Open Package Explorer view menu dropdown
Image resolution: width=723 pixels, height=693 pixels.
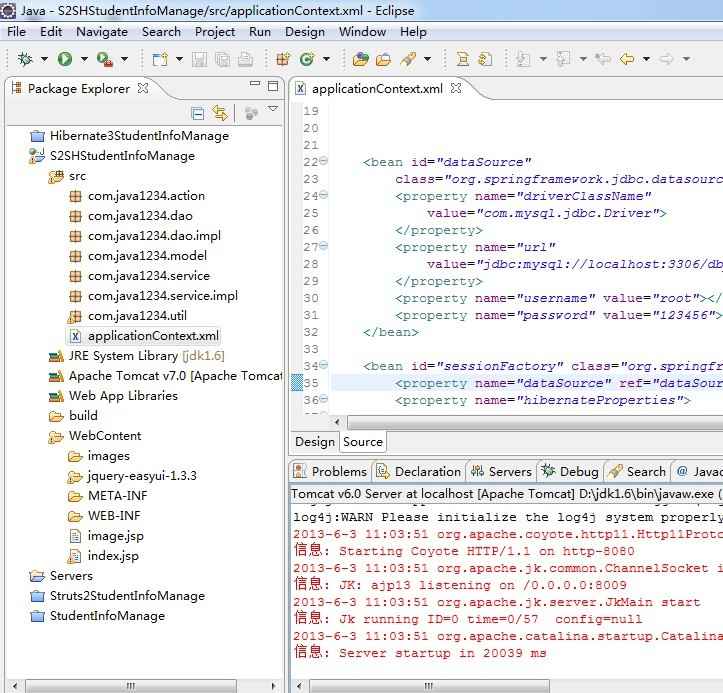tap(273, 110)
